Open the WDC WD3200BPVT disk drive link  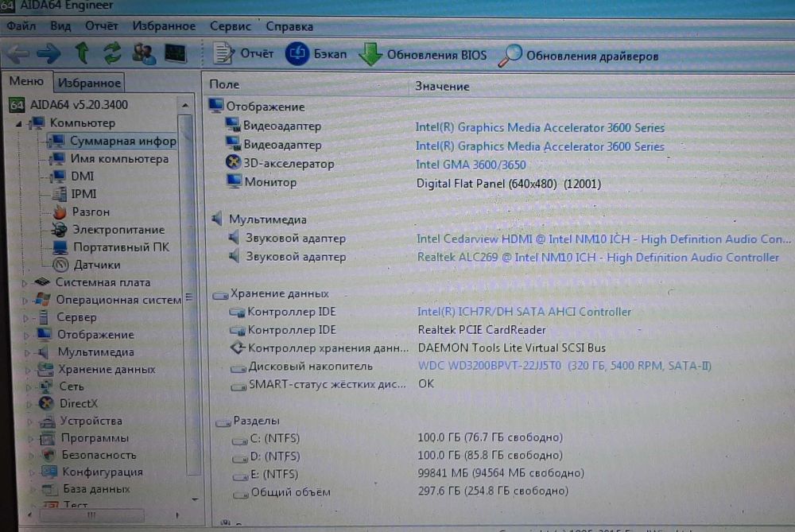pos(564,366)
